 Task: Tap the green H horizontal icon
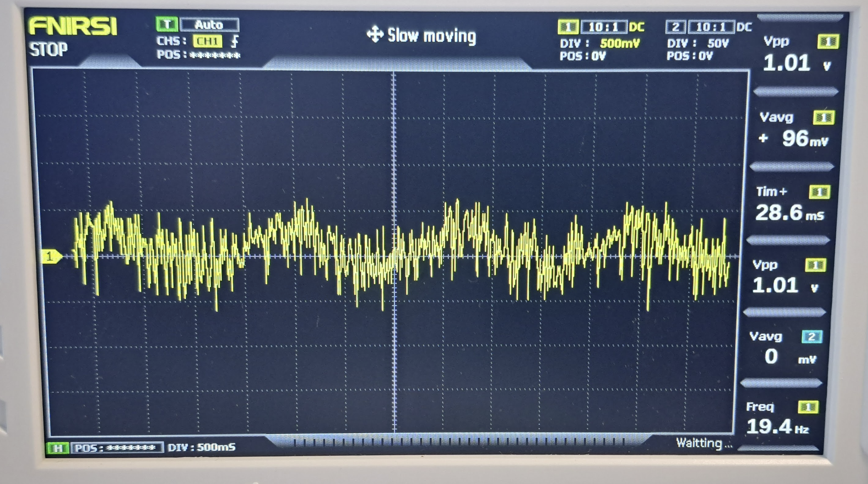coord(58,448)
